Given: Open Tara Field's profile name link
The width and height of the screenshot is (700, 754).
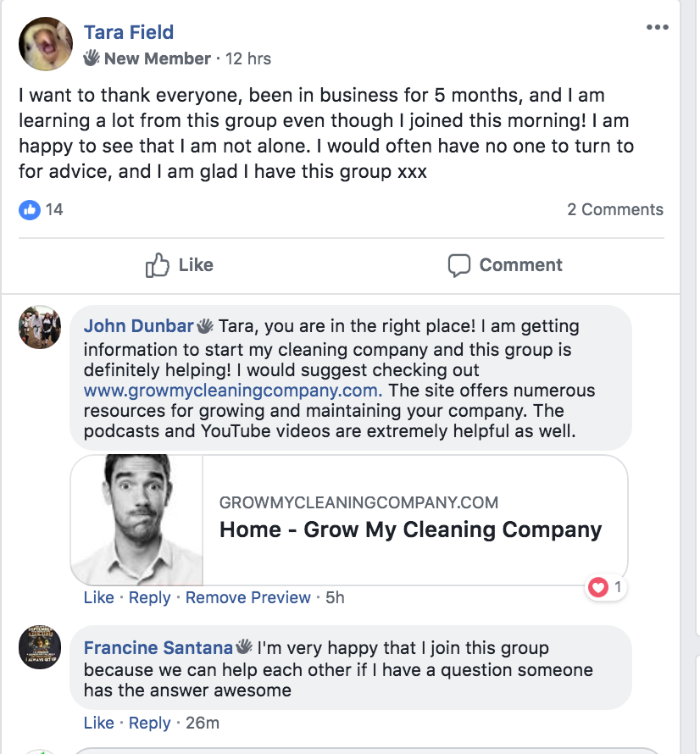Looking at the screenshot, I should click(129, 32).
